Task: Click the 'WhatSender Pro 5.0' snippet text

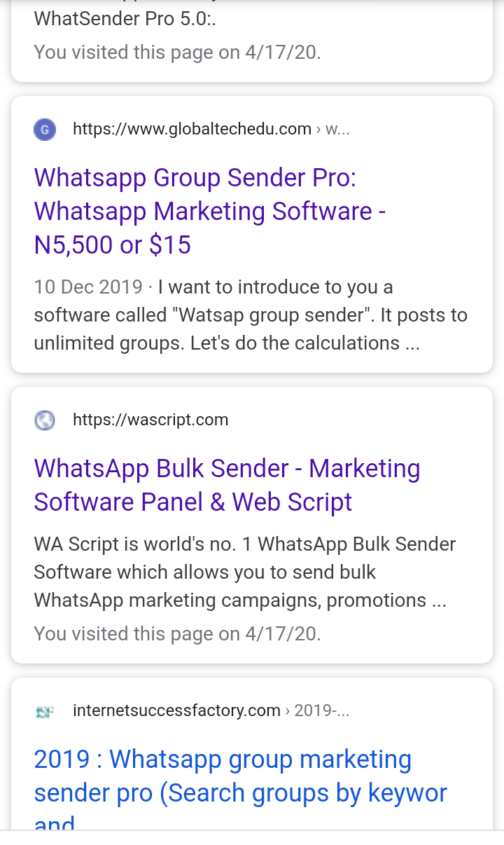Action: pos(125,19)
